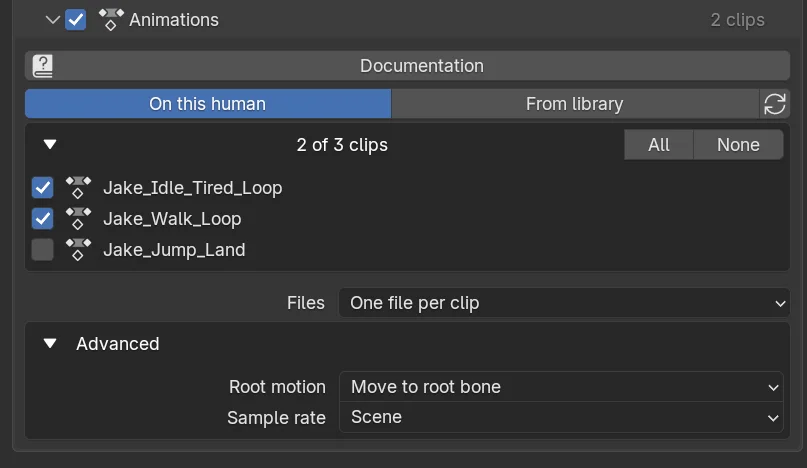
Task: Click the Files field label
Action: [x=306, y=303]
